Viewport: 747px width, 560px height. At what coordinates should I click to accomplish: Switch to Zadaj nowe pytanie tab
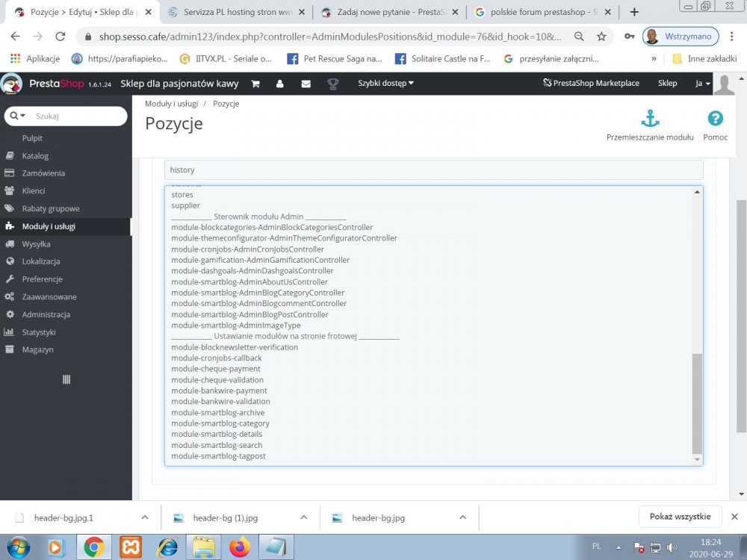coord(390,13)
